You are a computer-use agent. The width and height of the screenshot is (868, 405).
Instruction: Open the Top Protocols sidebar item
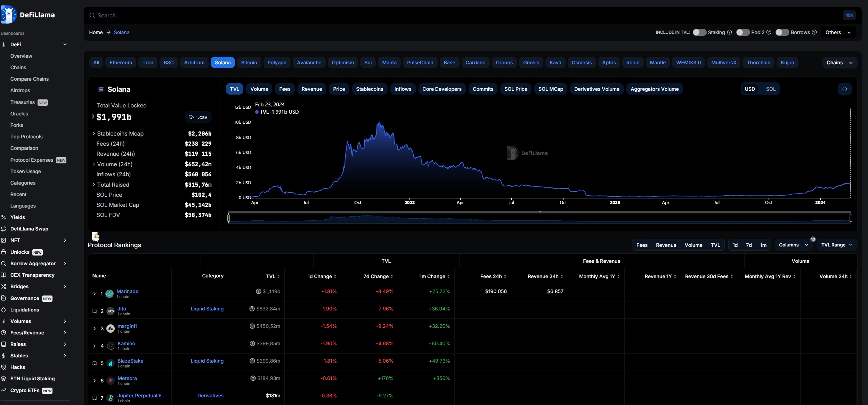click(x=26, y=137)
